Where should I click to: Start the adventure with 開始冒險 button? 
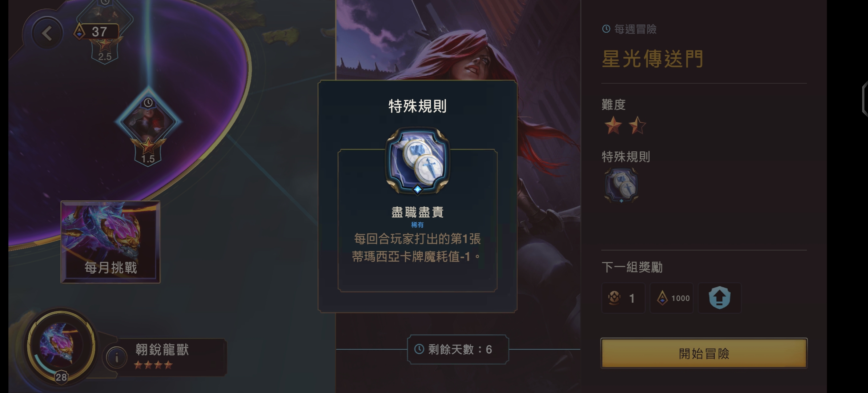coord(704,353)
